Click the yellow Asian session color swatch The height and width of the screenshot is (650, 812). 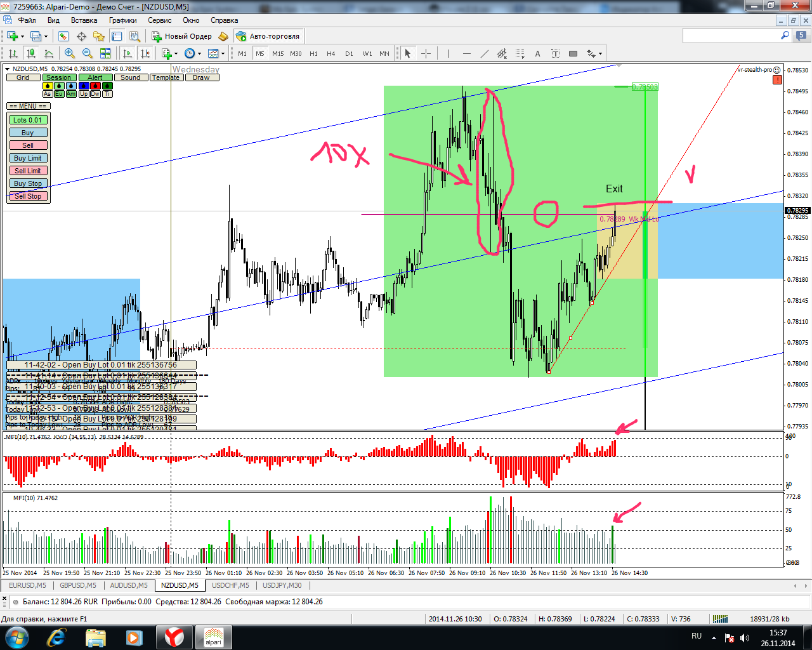point(48,86)
